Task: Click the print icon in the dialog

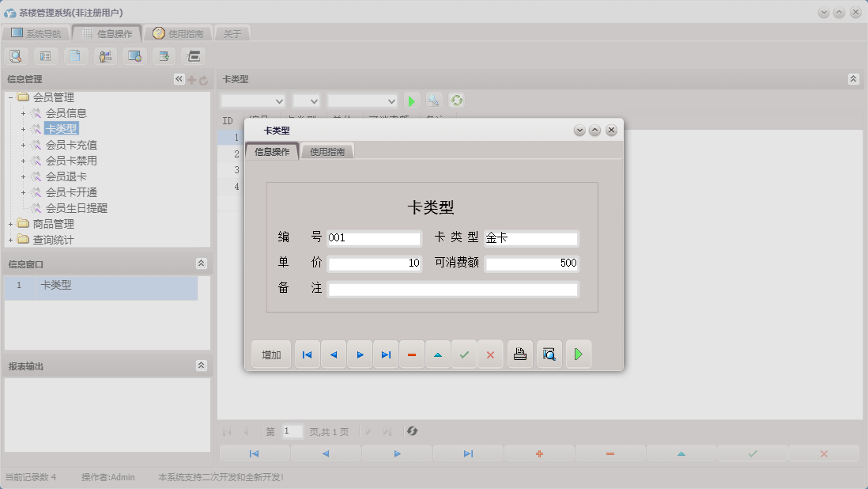Action: pyautogui.click(x=519, y=354)
